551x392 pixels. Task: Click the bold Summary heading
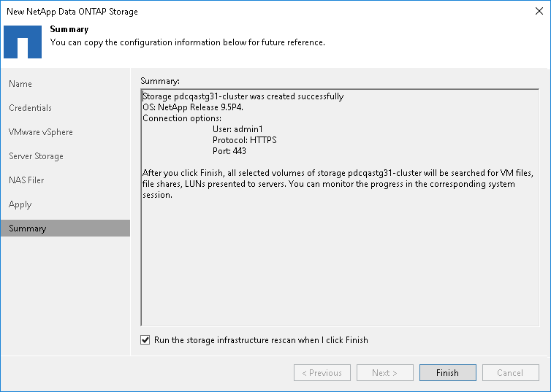coord(69,29)
